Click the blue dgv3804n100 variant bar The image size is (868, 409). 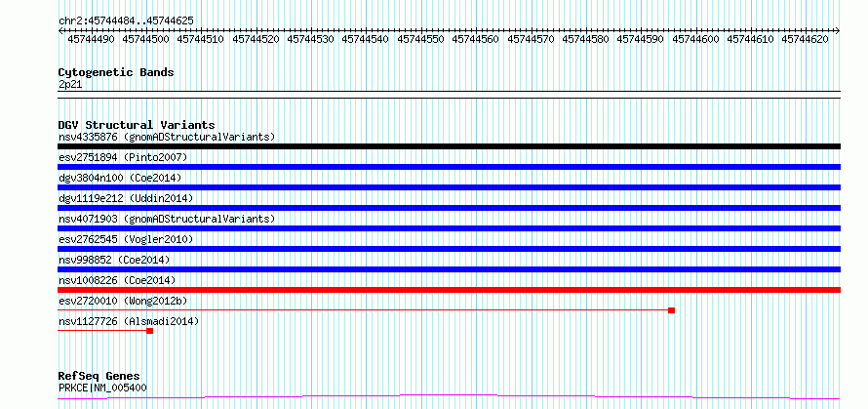[449, 187]
